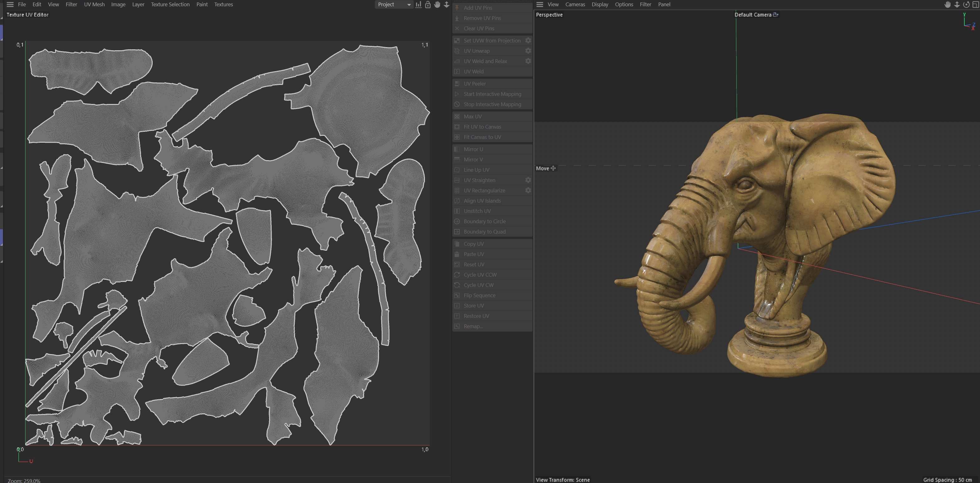Open the viewport hamburger menu icon

pyautogui.click(x=539, y=5)
